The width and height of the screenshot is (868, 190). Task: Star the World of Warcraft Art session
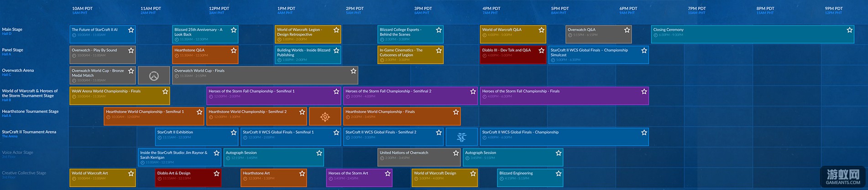131,174
